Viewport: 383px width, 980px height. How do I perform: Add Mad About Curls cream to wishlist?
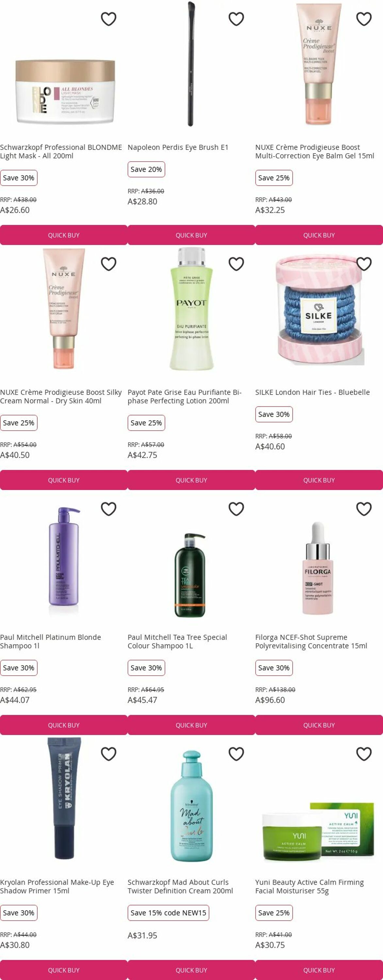coord(236,754)
